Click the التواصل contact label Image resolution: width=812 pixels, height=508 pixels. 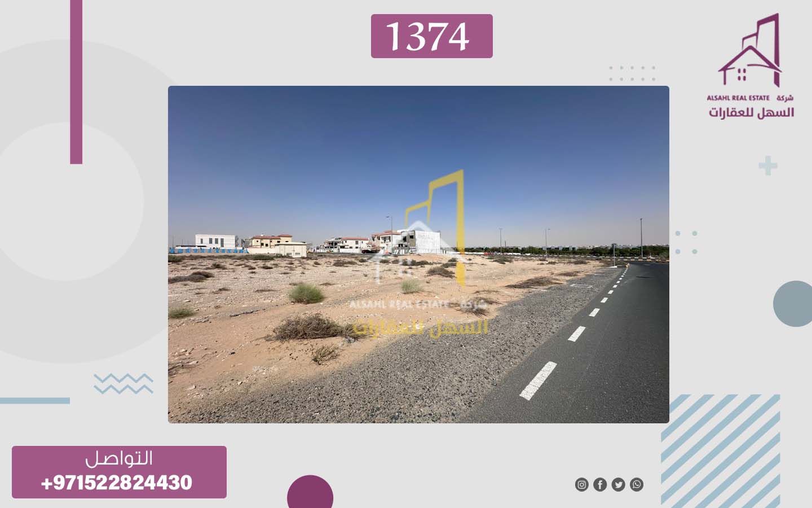(x=119, y=458)
